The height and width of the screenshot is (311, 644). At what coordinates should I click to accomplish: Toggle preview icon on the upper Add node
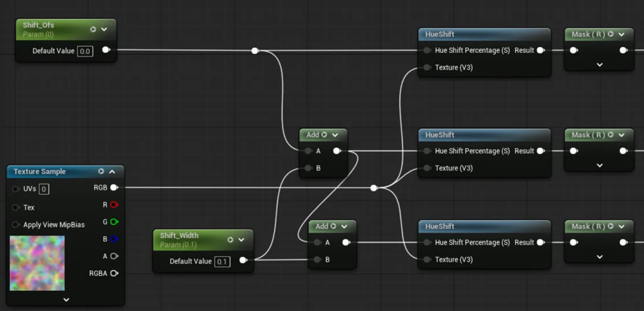(325, 134)
